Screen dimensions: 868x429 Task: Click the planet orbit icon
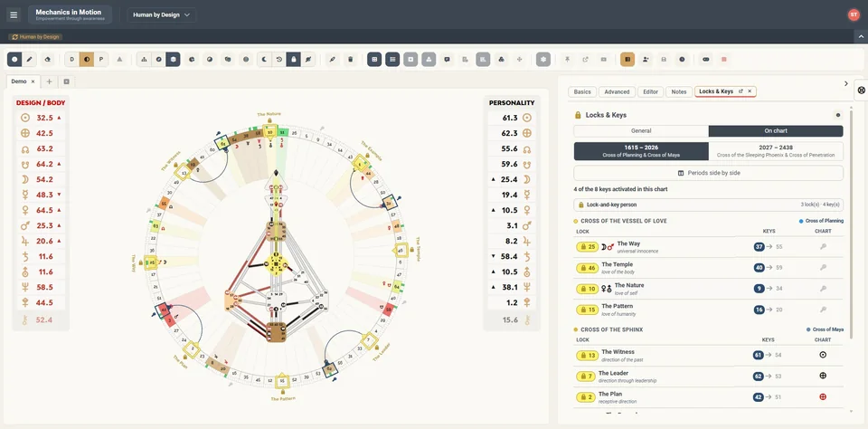coord(308,60)
